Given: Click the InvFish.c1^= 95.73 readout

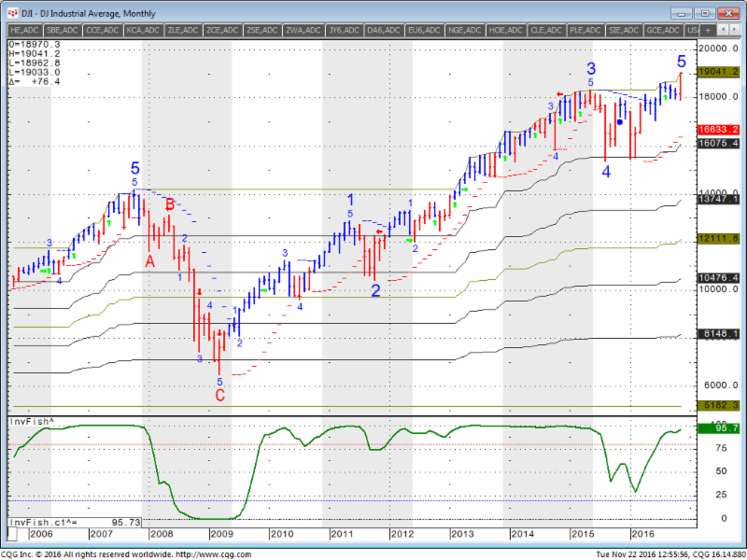Looking at the screenshot, I should coord(75,523).
